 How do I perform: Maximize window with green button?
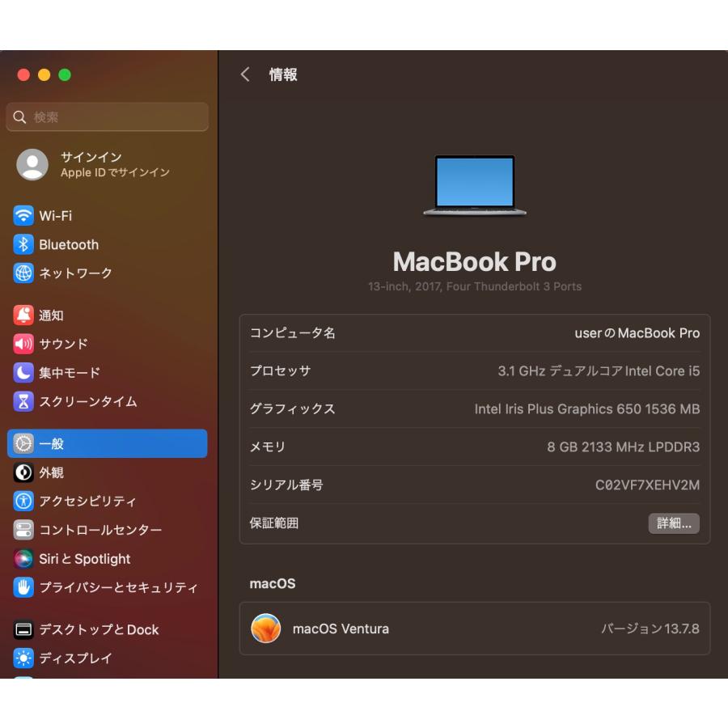tap(65, 74)
